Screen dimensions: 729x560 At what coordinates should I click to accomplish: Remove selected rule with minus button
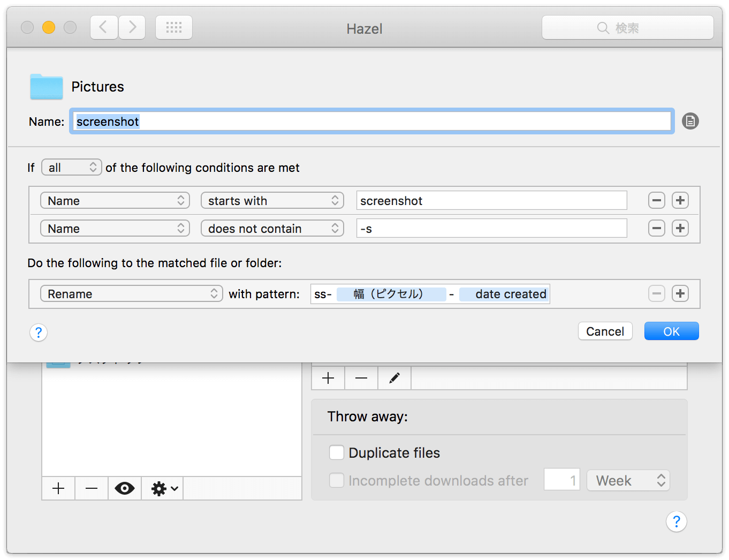[x=361, y=378]
